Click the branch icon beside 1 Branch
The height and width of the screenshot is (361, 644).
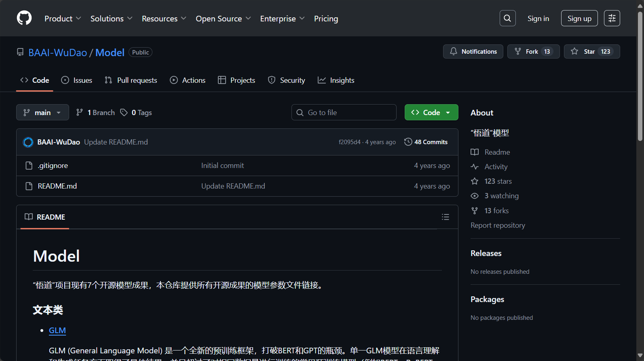80,112
